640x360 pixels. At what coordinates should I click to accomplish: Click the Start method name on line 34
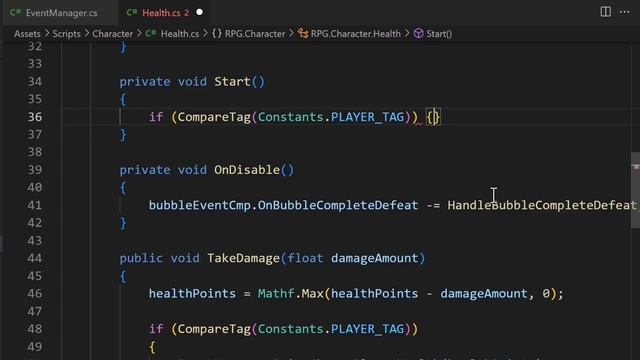(x=232, y=82)
